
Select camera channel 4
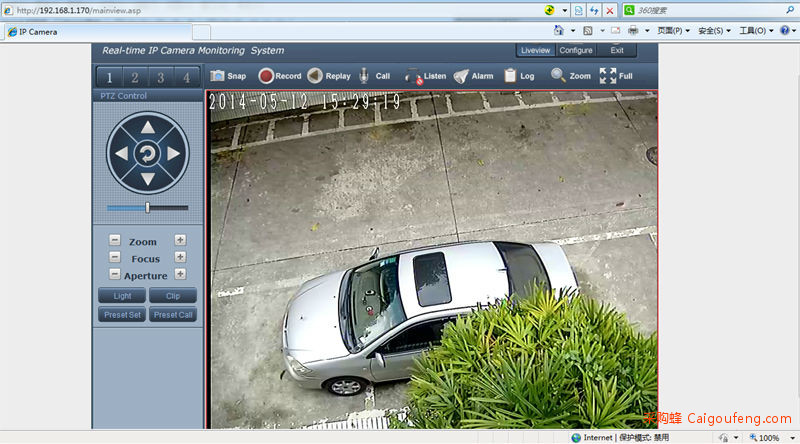[x=187, y=78]
